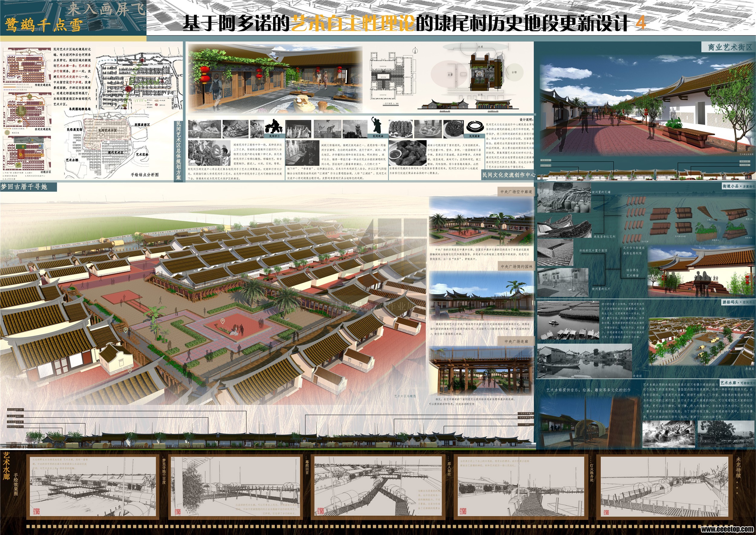This screenshot has height=535, width=756.
Task: Click the '传统的瓦片置于屋顶' caption
Action: click(x=593, y=251)
